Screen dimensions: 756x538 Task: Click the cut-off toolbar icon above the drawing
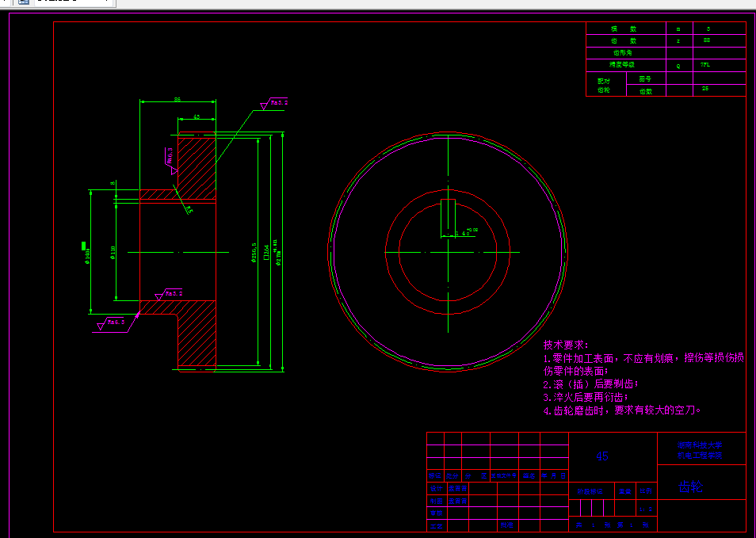[24, 2]
